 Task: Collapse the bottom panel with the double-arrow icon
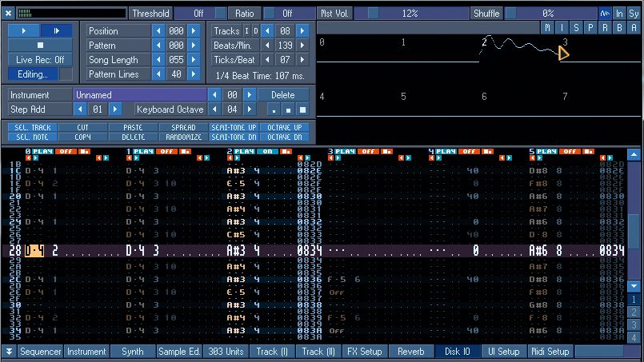[x=9, y=352]
